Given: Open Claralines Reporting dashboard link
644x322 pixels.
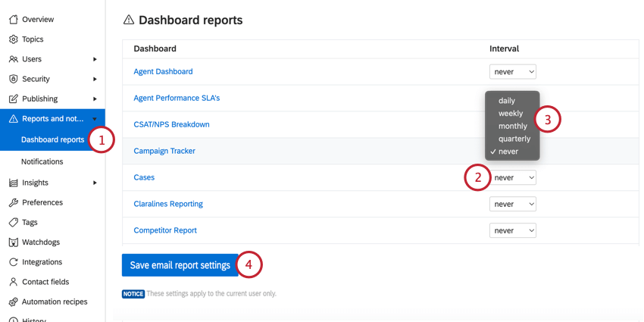Looking at the screenshot, I should tap(168, 204).
